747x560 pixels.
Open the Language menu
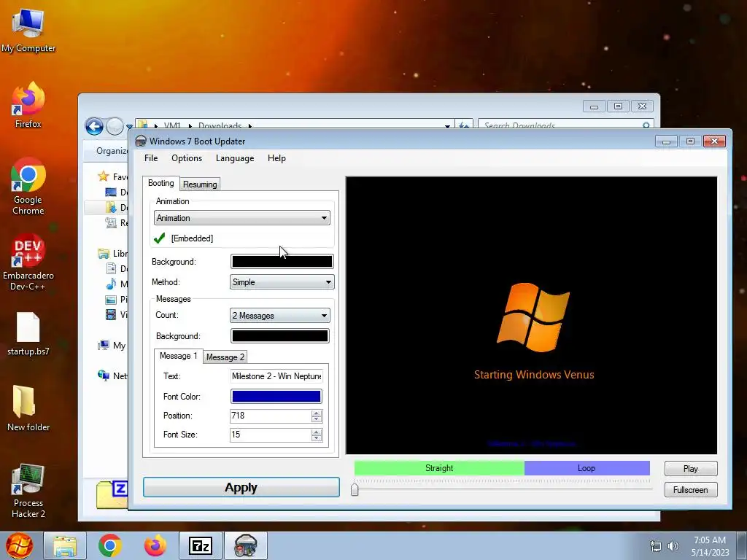[x=235, y=158]
